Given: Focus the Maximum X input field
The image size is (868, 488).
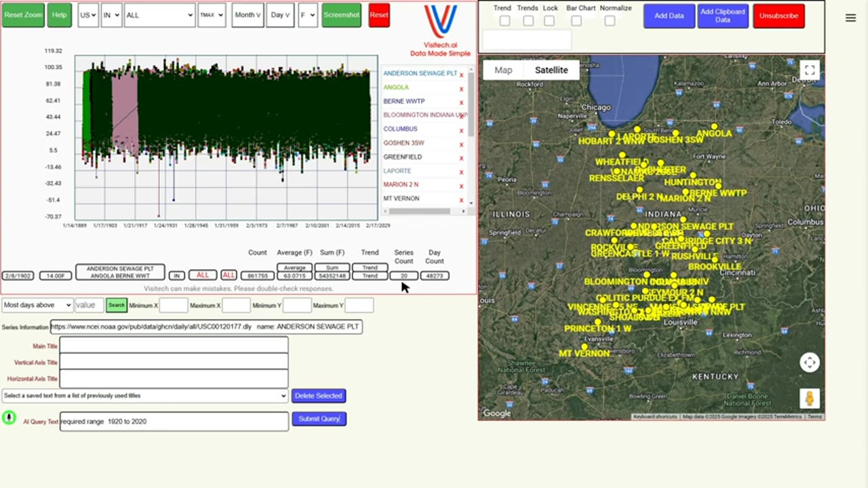Looking at the screenshot, I should (236, 306).
